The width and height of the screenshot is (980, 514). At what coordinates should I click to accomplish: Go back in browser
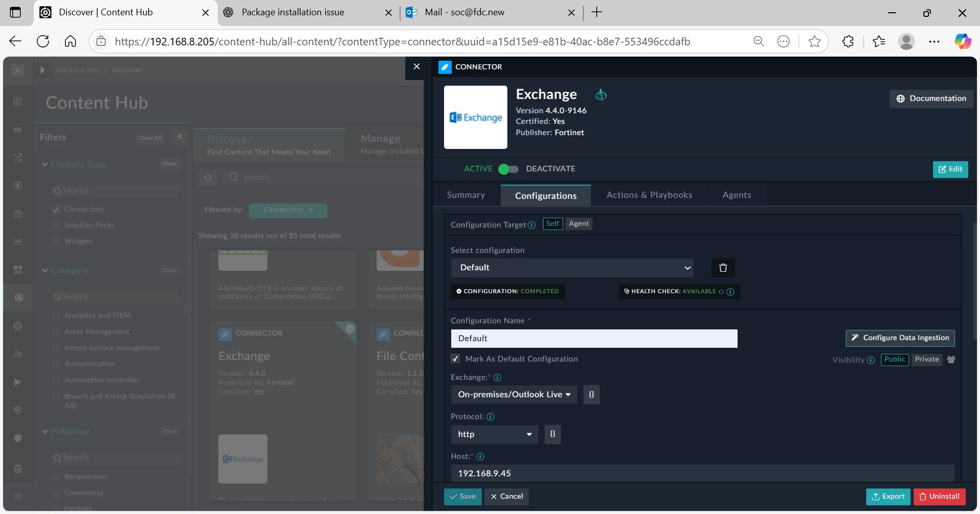pyautogui.click(x=15, y=41)
